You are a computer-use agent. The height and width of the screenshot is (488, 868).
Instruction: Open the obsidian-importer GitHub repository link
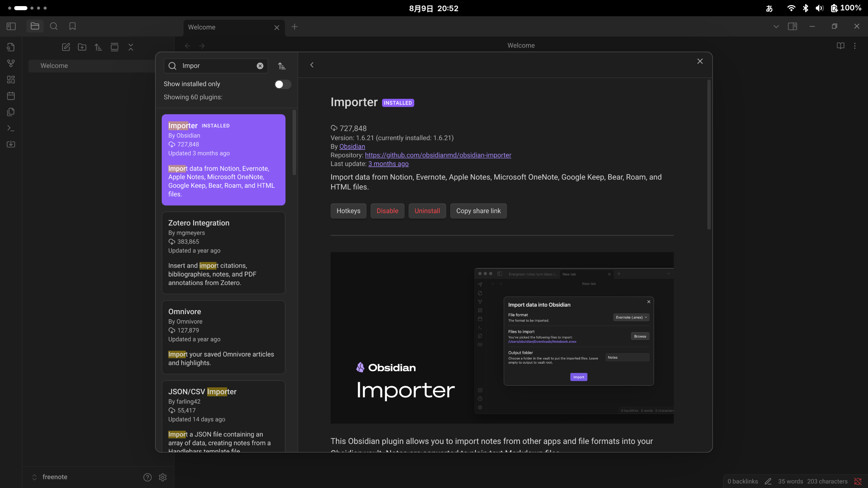[438, 155]
